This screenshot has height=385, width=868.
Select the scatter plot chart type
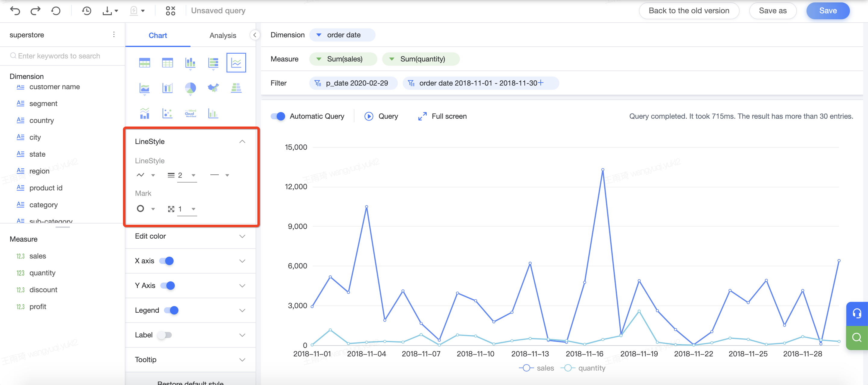168,114
